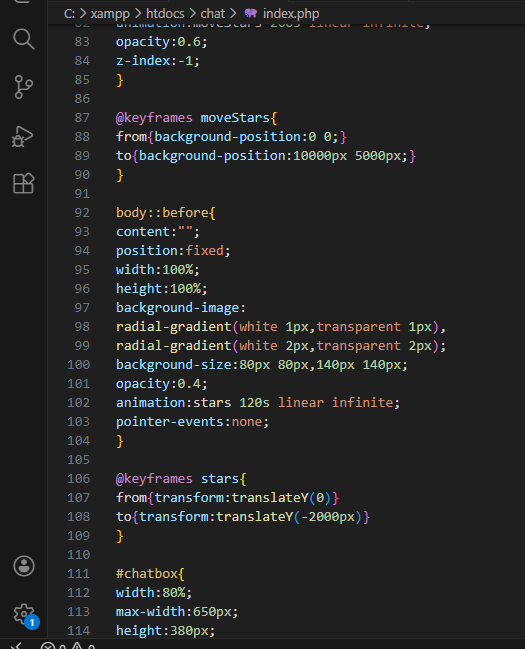Place cursor on 'height:100%;' line
This screenshot has width=525, height=649.
161,288
